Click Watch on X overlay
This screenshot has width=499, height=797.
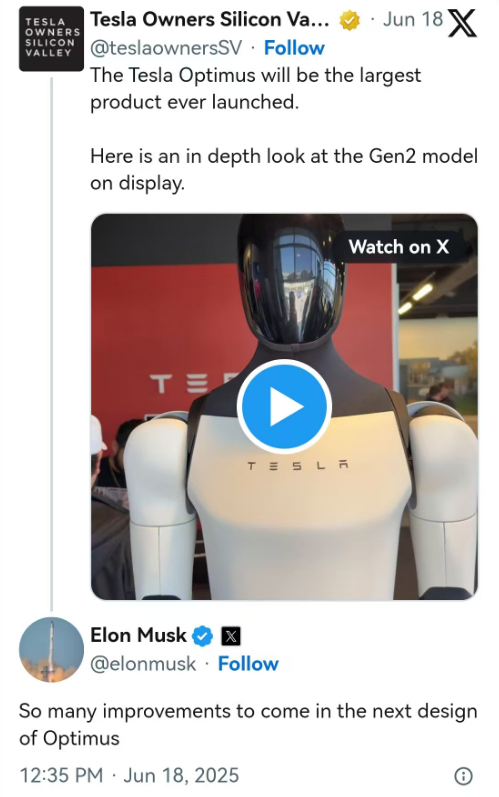399,247
